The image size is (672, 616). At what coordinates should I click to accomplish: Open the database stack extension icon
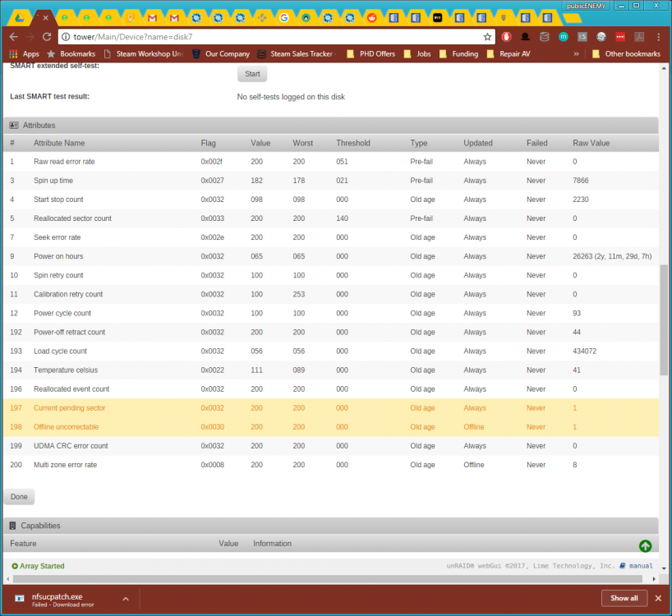[545, 37]
